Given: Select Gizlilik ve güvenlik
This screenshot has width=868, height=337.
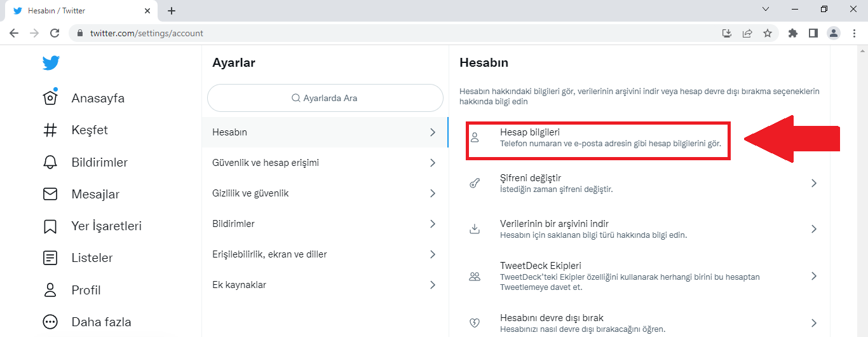Looking at the screenshot, I should [325, 193].
